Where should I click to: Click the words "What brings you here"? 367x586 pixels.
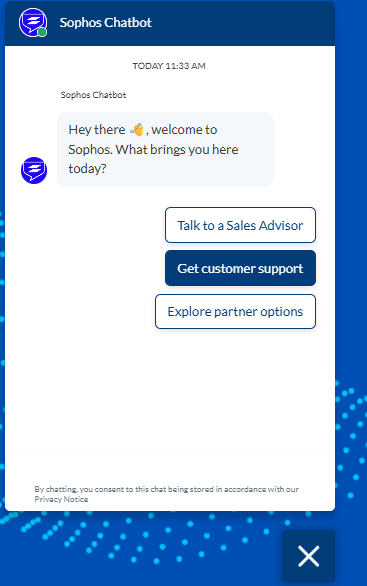pos(177,149)
